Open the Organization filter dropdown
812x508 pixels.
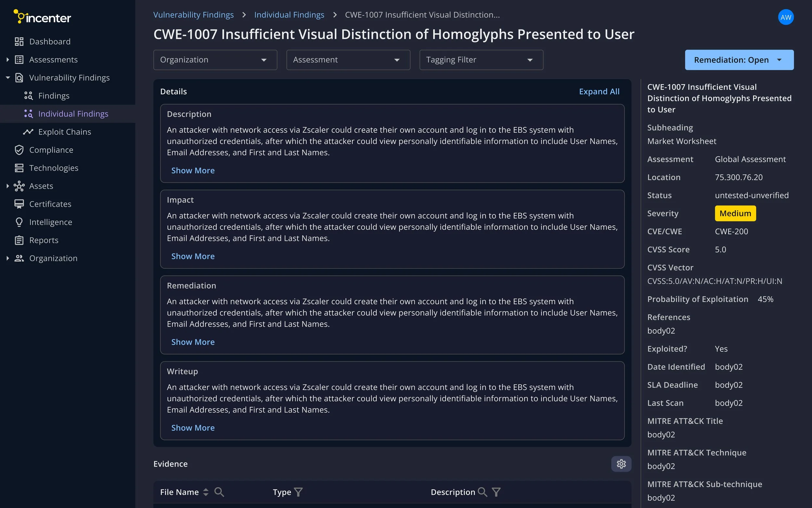point(215,60)
